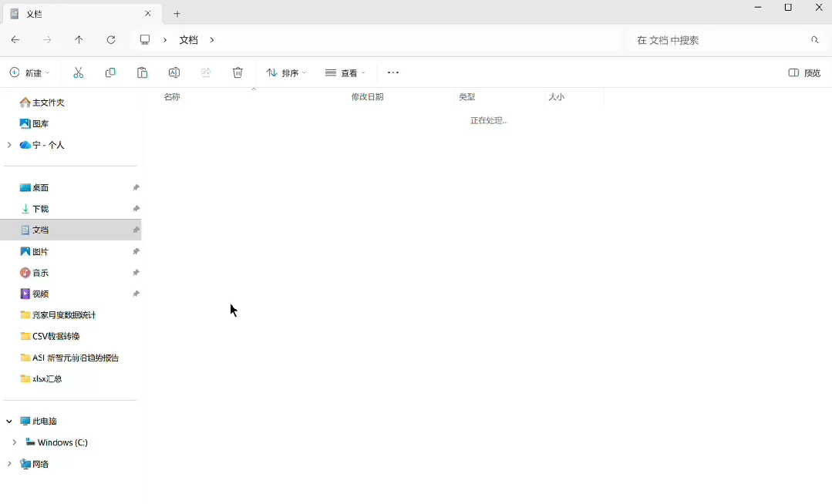Collapse the 此电脑 tree node
This screenshot has height=504, width=832.
[x=9, y=422]
